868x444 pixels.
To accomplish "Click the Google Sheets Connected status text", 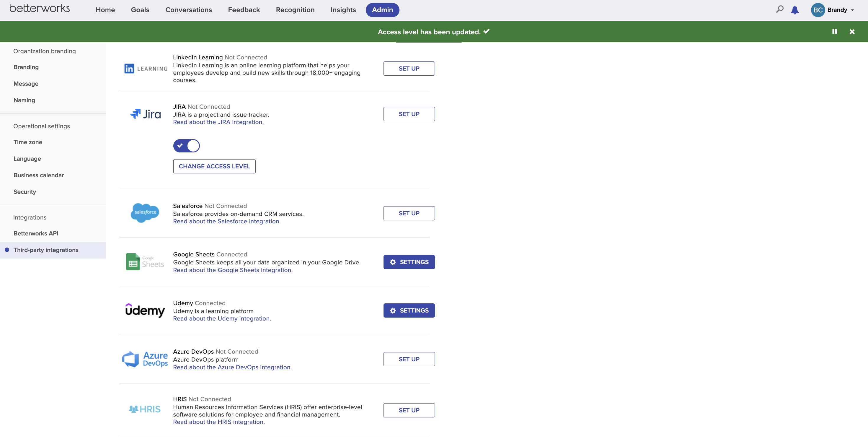I will (231, 254).
